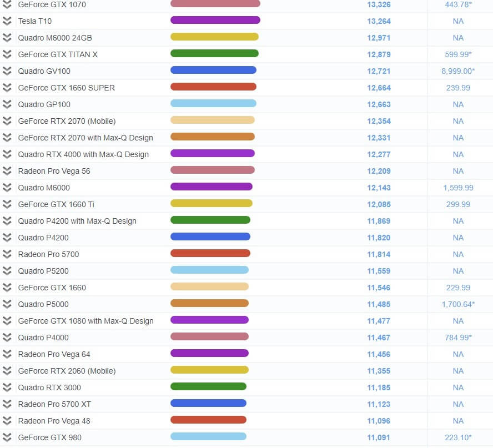Image resolution: width=493 pixels, height=448 pixels.
Task: Click the 1,700.64* price for Quadro P5000
Action: [x=459, y=304]
